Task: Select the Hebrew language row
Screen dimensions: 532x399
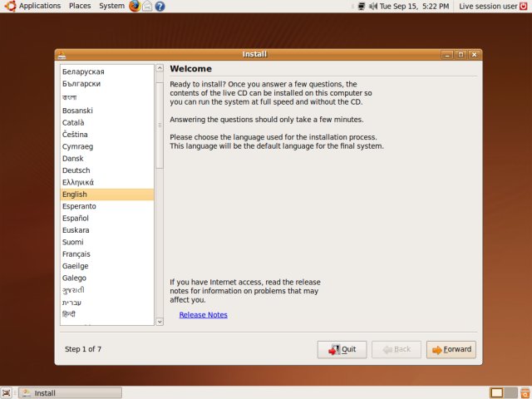Action: coord(107,303)
